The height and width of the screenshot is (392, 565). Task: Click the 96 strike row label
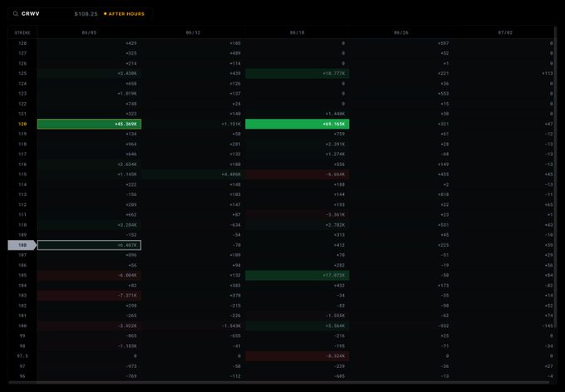[22, 376]
